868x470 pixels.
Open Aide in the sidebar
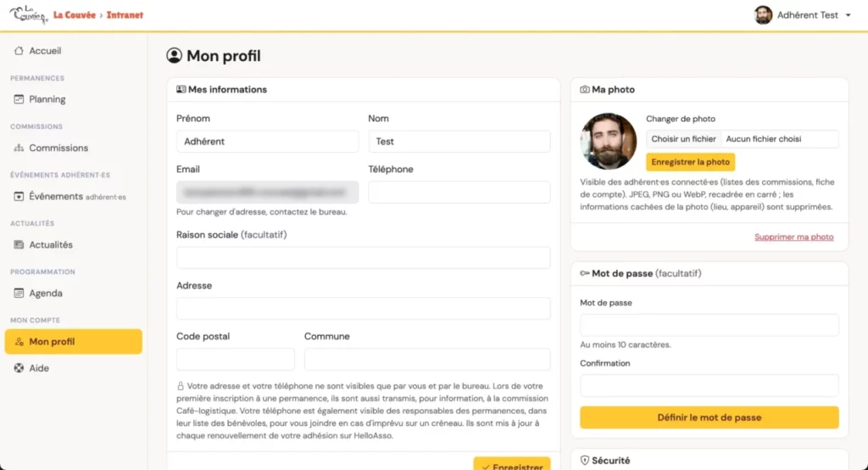tap(73, 368)
